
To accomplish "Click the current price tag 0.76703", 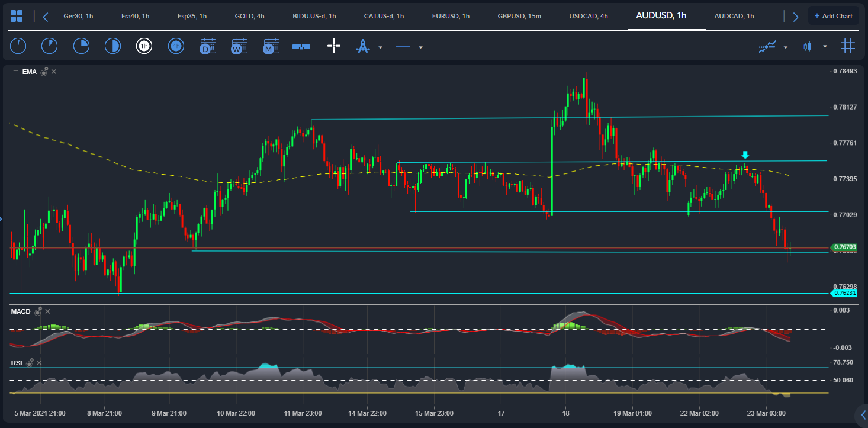I will click(844, 246).
